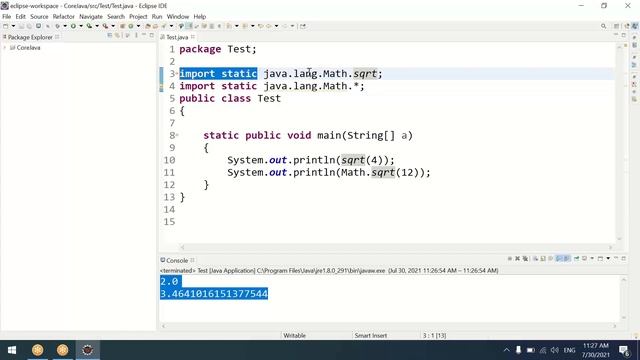Open the New wizard dropdown arrow

tap(13, 26)
